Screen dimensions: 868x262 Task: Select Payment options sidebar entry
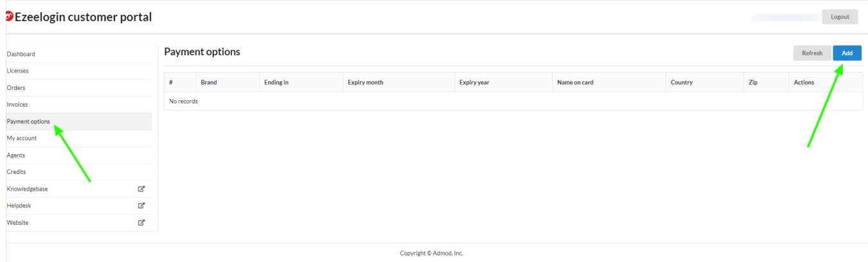[79, 121]
